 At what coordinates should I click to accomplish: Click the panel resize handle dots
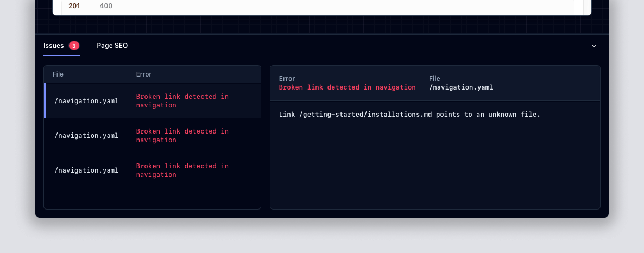322,34
